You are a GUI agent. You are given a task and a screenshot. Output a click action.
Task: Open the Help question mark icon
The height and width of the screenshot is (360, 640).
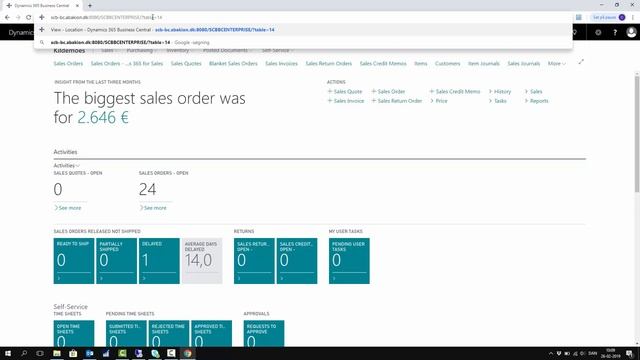click(615, 32)
